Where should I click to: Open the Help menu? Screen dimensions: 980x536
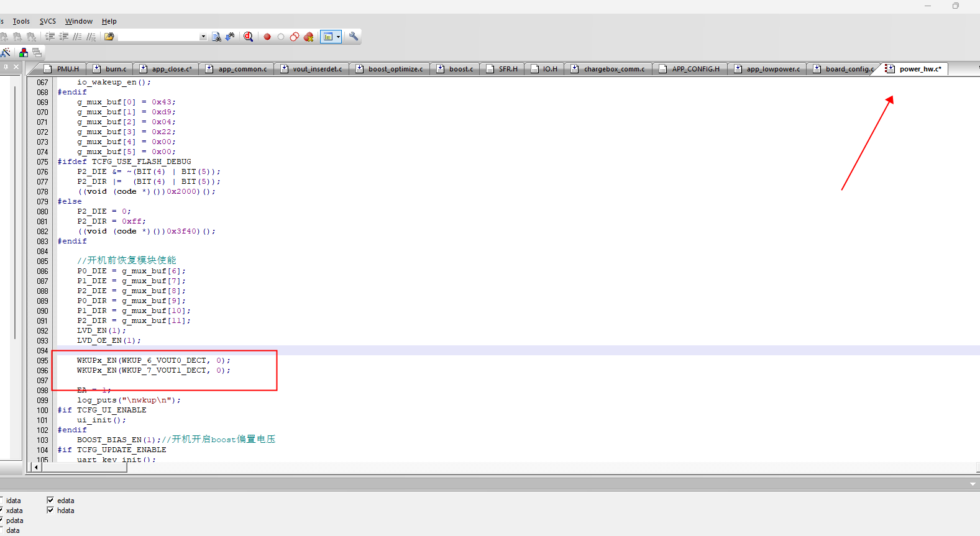coord(109,21)
